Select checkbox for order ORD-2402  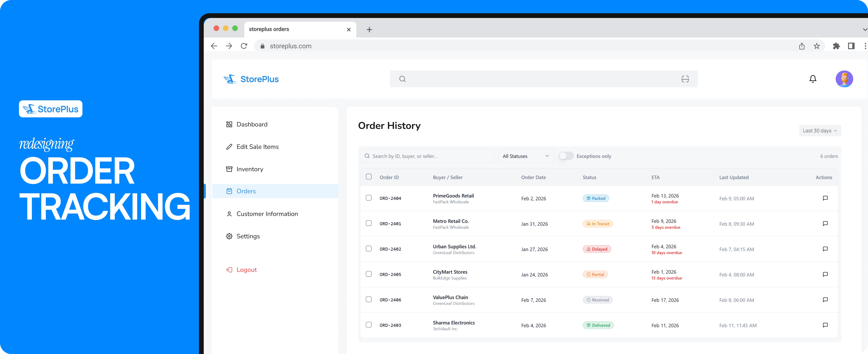(x=369, y=249)
